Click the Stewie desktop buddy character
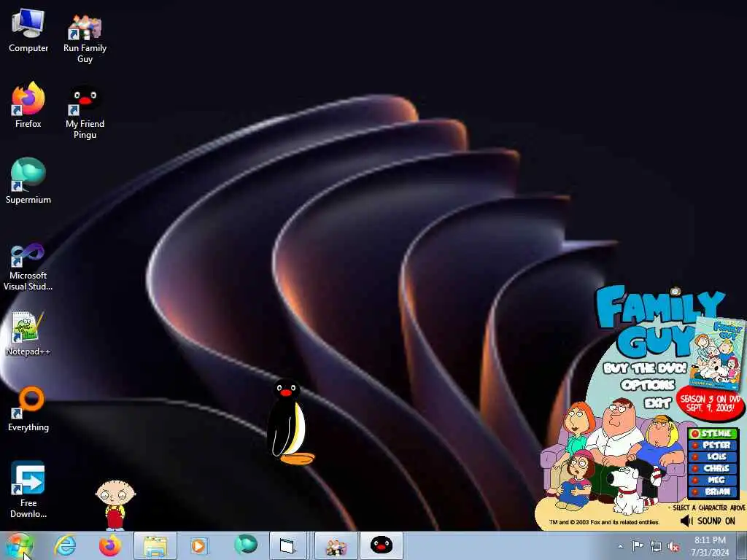 115,505
